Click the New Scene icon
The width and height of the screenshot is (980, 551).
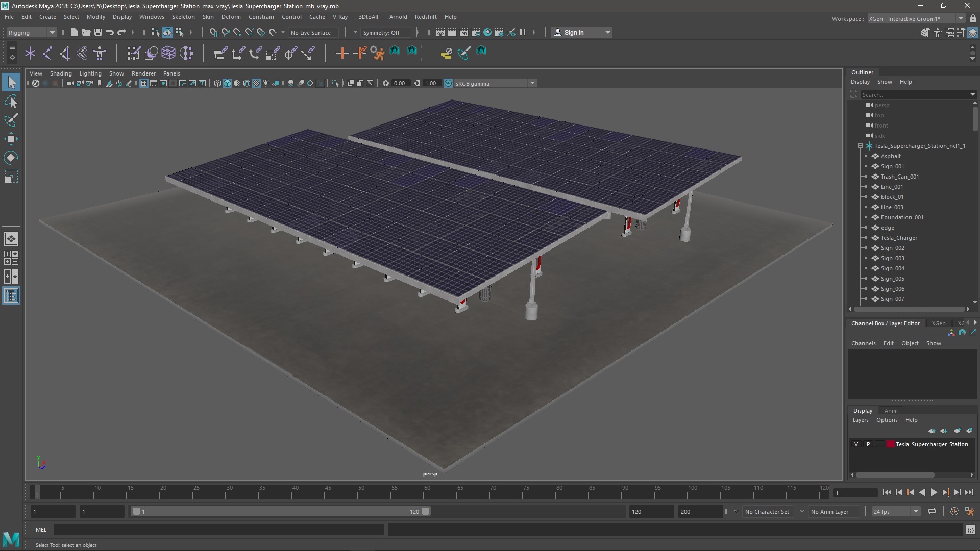[x=74, y=32]
